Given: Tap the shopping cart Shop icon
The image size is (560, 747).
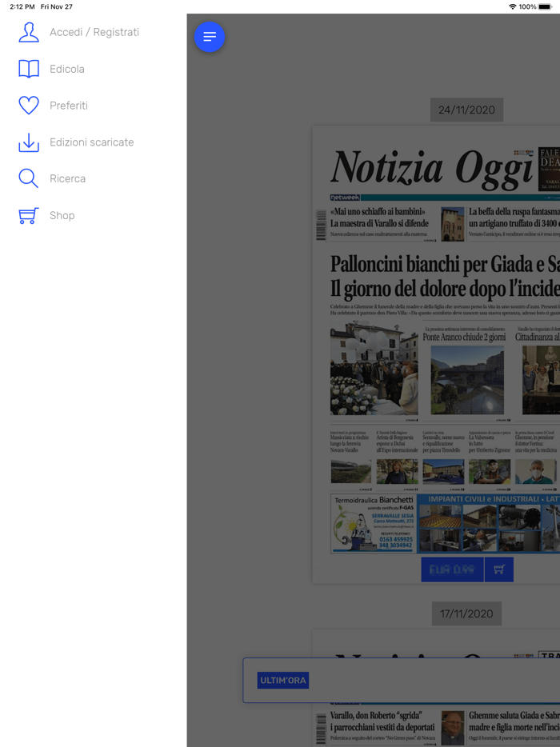Looking at the screenshot, I should (x=29, y=215).
